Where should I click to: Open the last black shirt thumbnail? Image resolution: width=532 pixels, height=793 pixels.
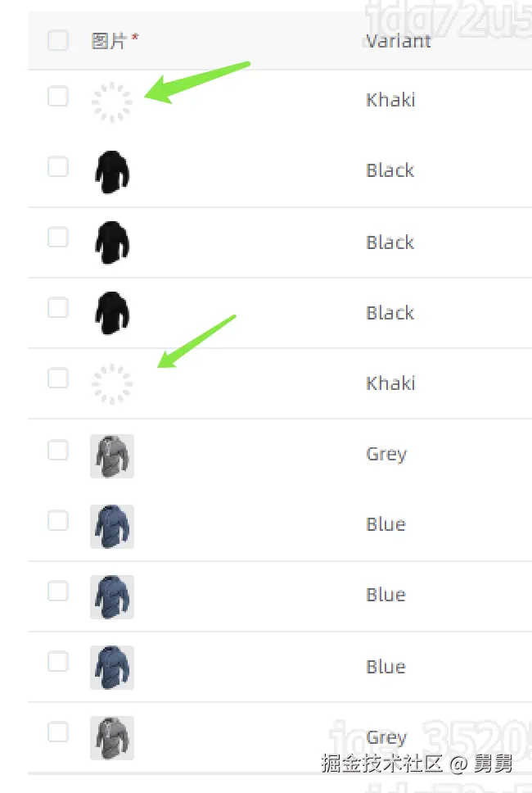[x=111, y=313]
